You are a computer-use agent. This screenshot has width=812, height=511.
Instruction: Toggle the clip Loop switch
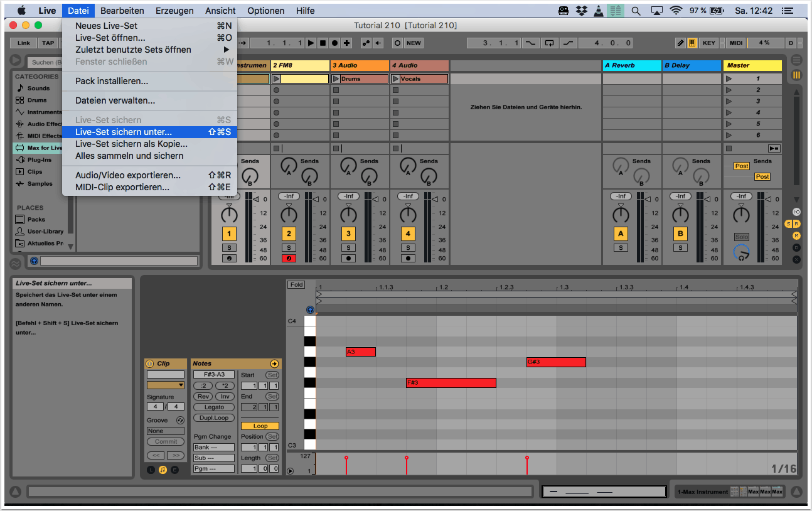tap(260, 426)
